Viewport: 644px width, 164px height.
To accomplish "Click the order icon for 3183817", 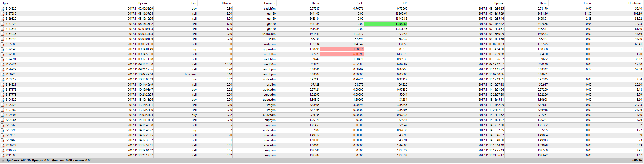I will click(x=3, y=79).
